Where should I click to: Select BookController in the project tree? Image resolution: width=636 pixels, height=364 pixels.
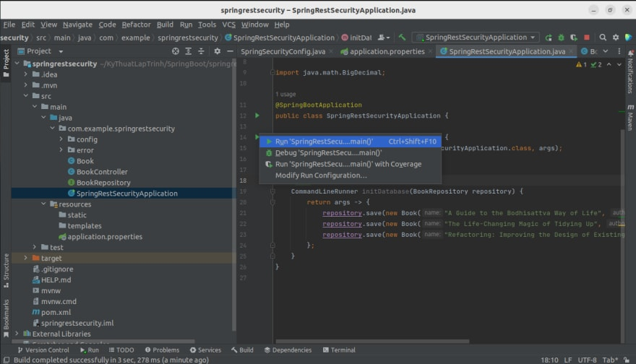click(x=102, y=172)
